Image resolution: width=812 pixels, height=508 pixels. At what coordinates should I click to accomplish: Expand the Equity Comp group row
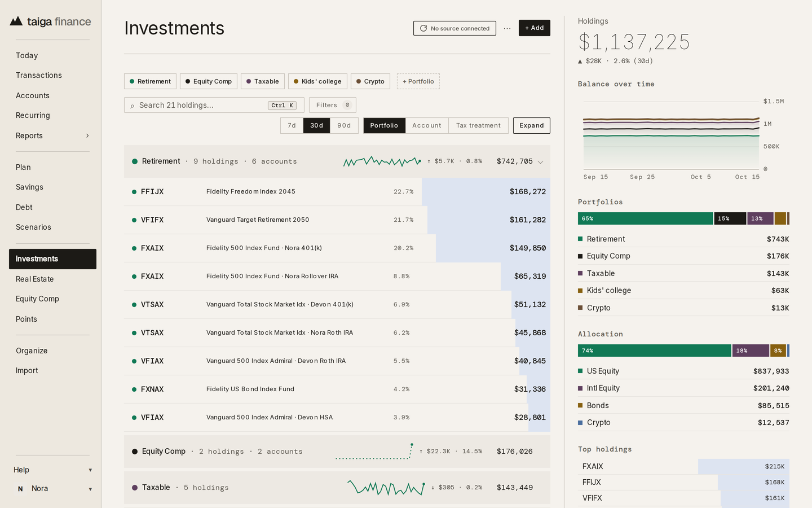(337, 452)
